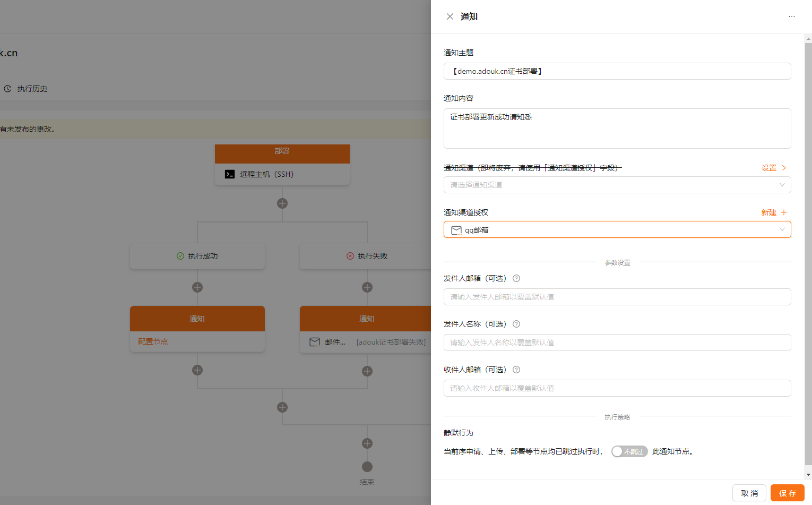Expand the 请选择通知渠道 dropdown
Viewport: 812px width, 505px height.
pyautogui.click(x=617, y=185)
